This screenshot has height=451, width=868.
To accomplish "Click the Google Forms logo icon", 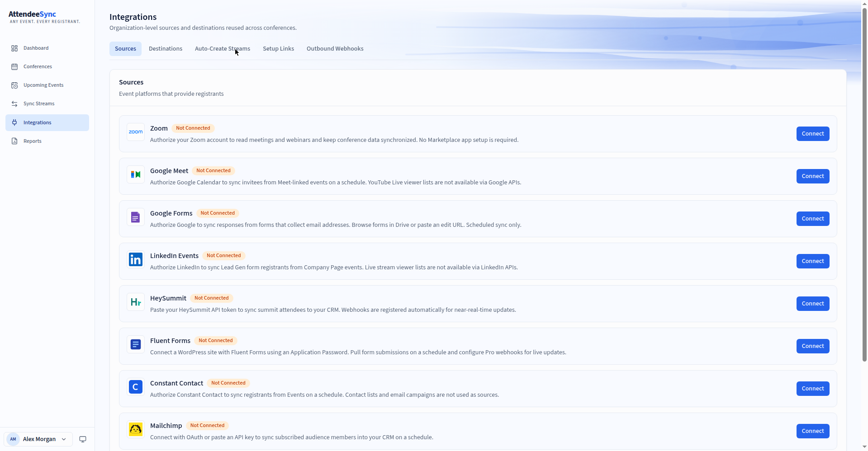I will [x=136, y=217].
